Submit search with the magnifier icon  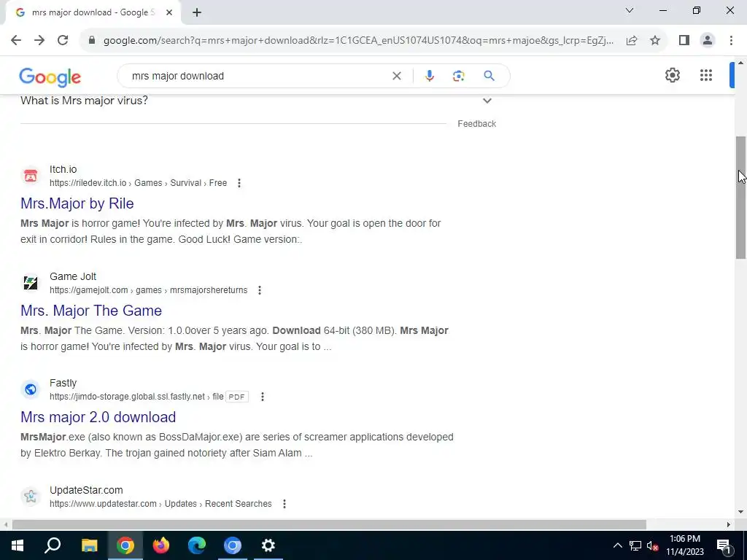489,76
